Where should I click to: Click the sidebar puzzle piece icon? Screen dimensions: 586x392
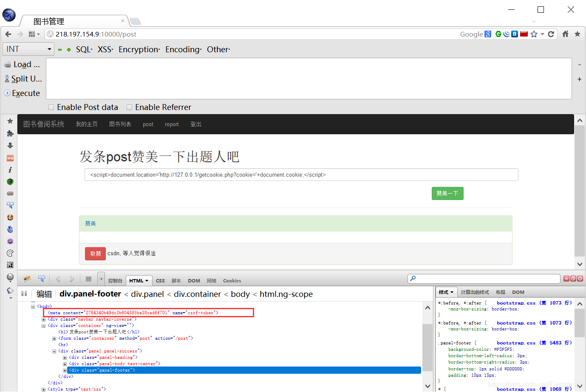(x=10, y=133)
